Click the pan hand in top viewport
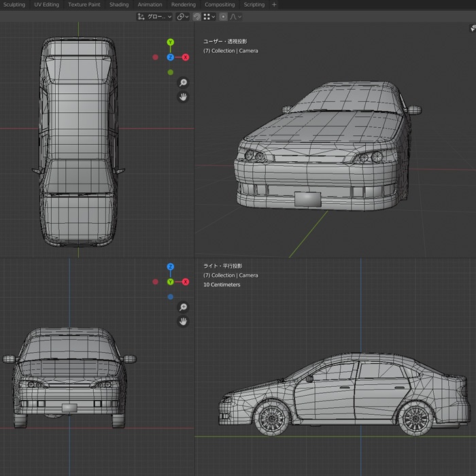The width and height of the screenshot is (476, 476). click(x=183, y=97)
